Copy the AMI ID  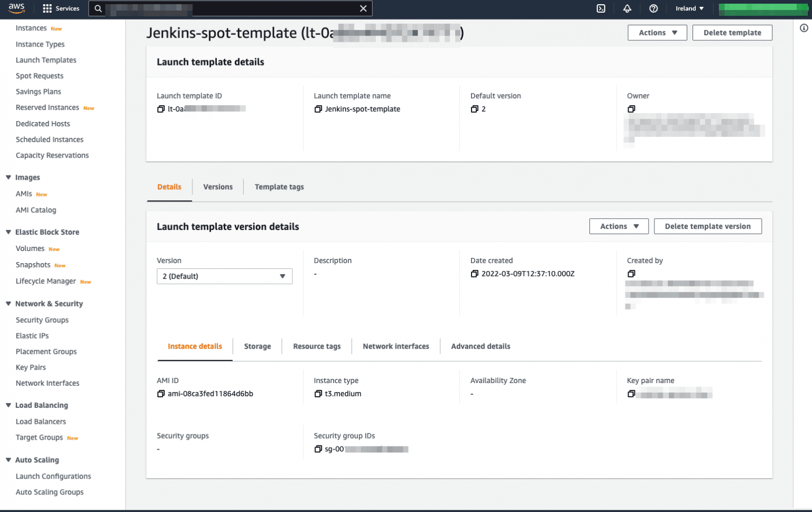click(160, 393)
